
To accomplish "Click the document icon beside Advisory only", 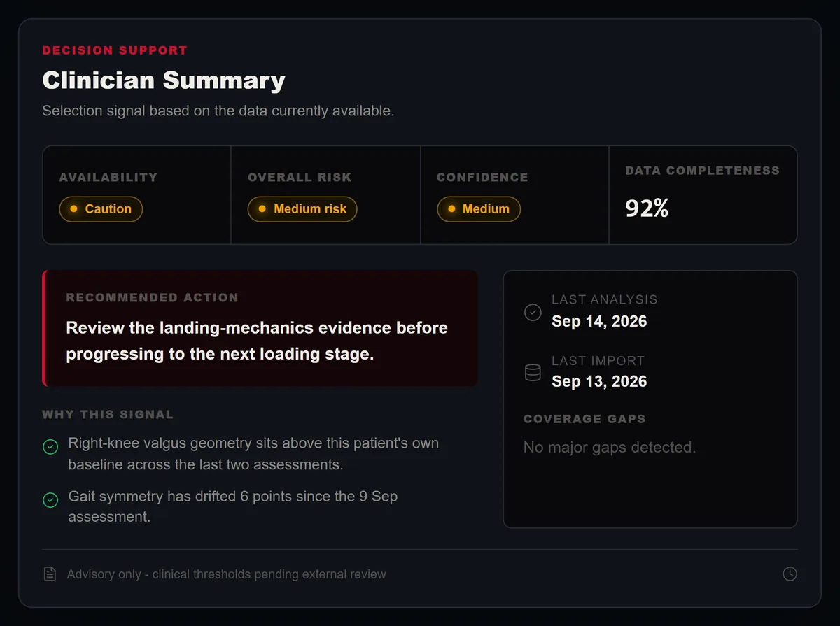I will coord(50,574).
